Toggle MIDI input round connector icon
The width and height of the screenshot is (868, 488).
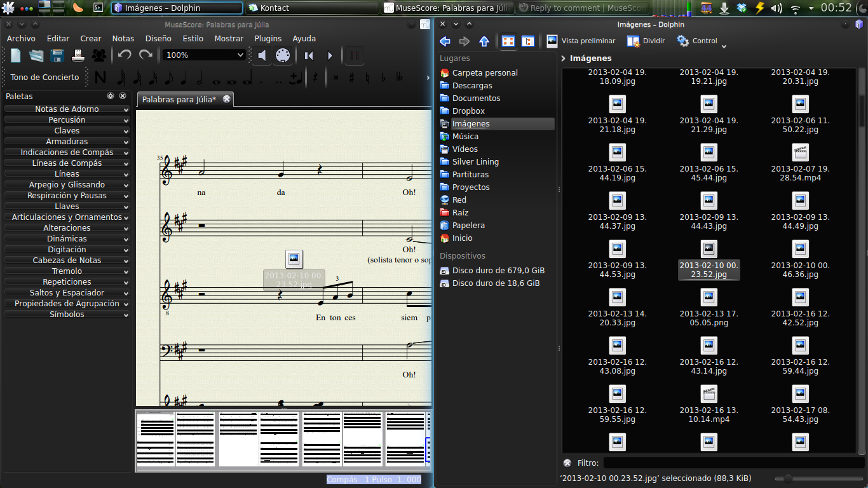283,55
